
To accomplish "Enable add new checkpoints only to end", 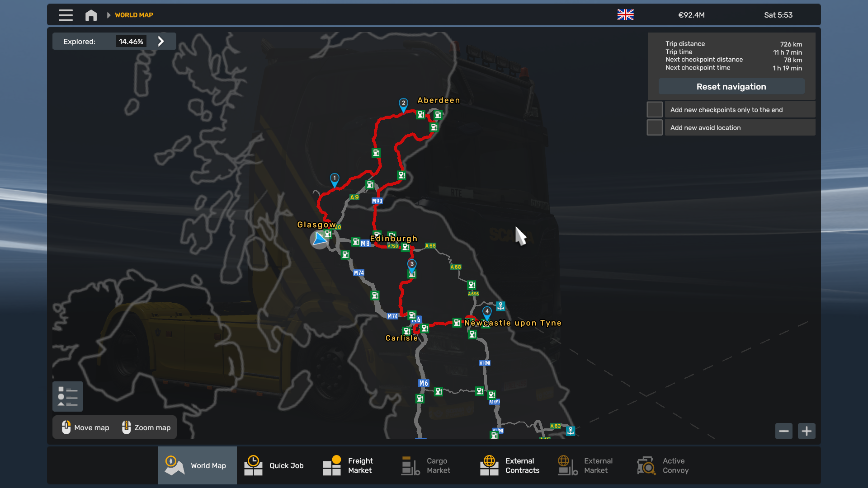I will click(655, 110).
